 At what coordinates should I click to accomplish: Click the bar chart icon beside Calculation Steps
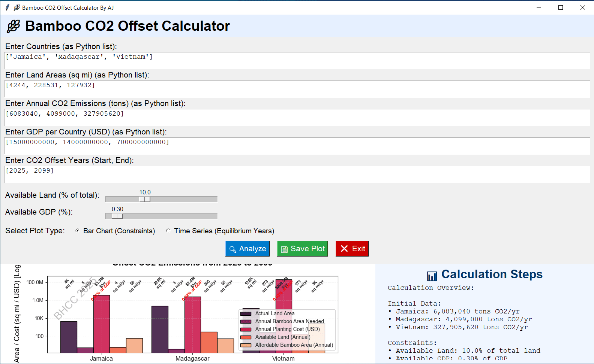tap(432, 276)
